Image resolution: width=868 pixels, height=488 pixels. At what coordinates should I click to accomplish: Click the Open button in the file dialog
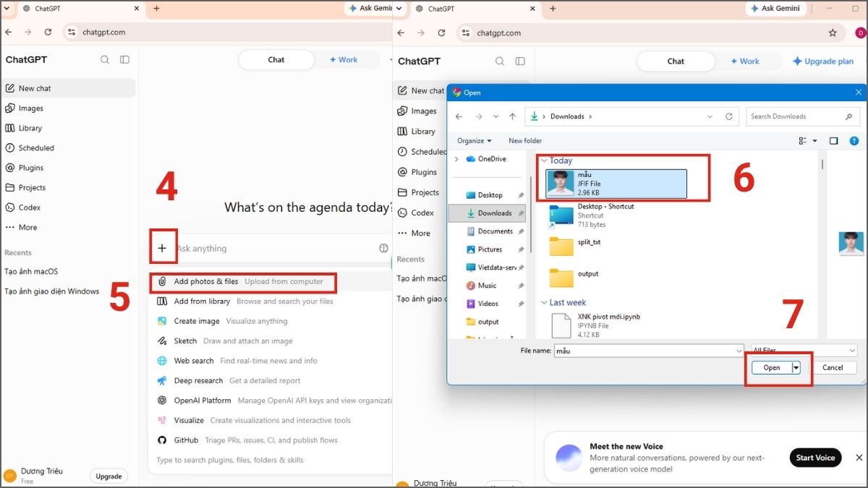(772, 367)
